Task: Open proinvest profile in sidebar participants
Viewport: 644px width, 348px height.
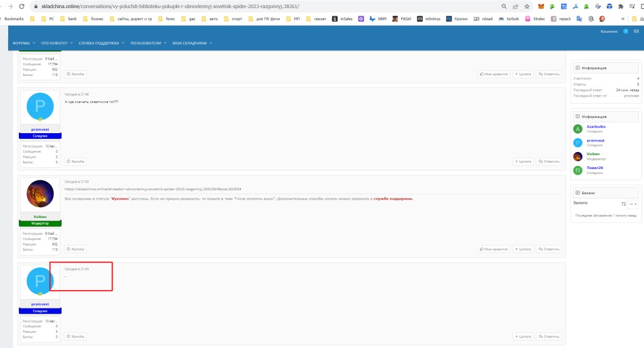Action: point(596,140)
